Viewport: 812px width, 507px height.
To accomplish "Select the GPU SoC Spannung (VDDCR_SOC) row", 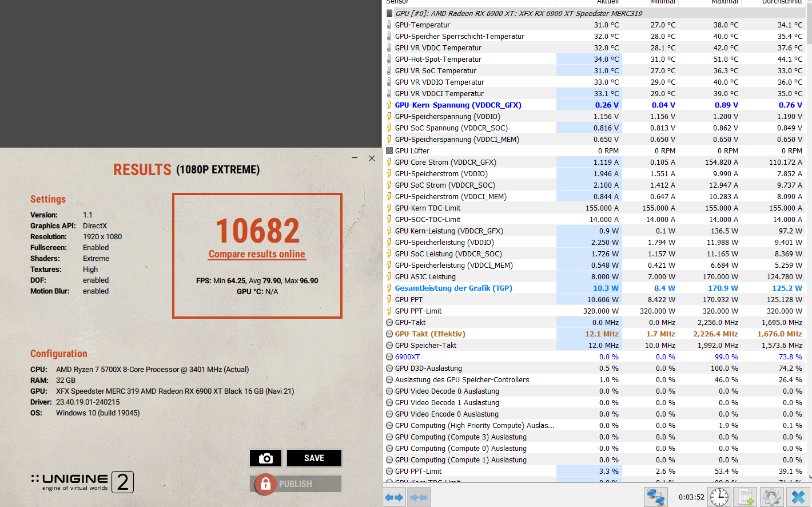I will coord(595,128).
